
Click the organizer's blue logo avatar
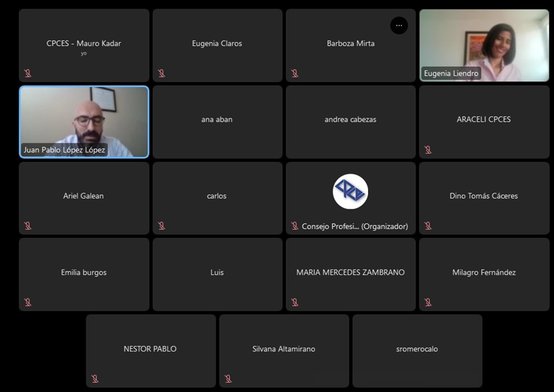(x=351, y=191)
